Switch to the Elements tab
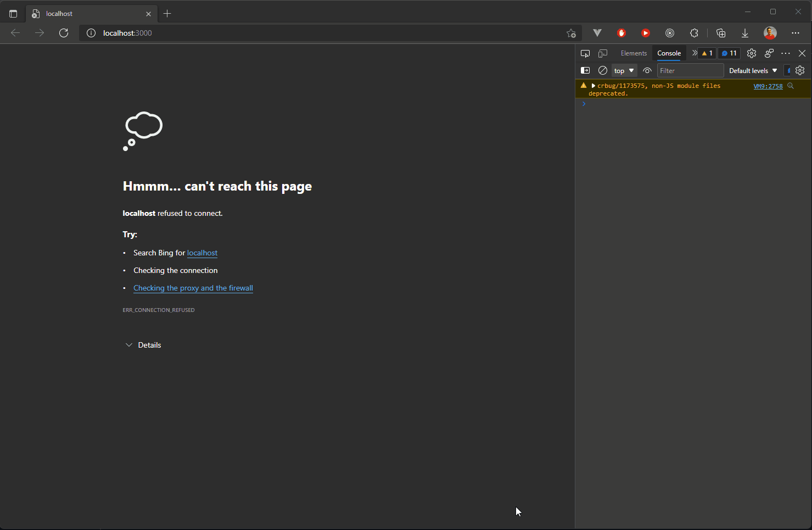Viewport: 812px width, 530px height. pos(634,53)
